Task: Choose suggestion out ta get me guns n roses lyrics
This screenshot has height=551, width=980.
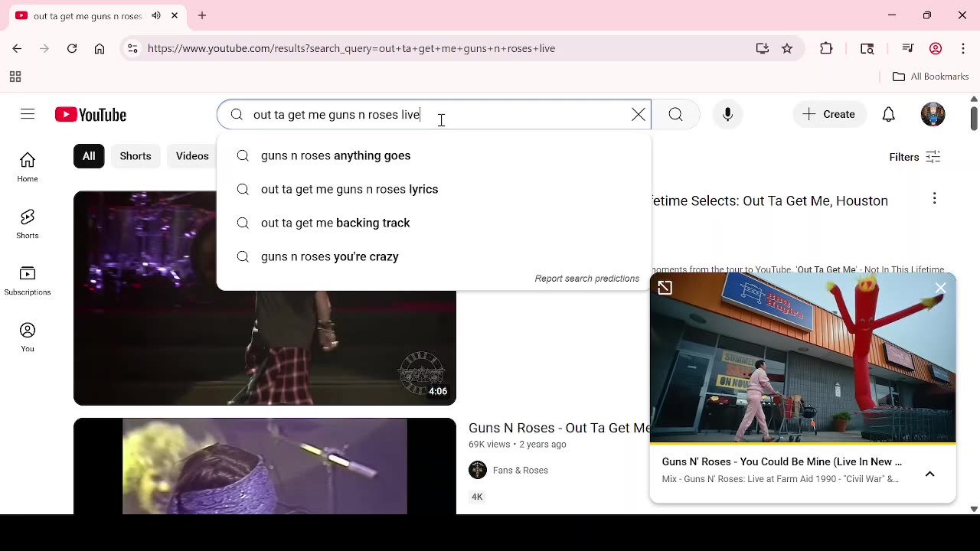Action: (434, 189)
